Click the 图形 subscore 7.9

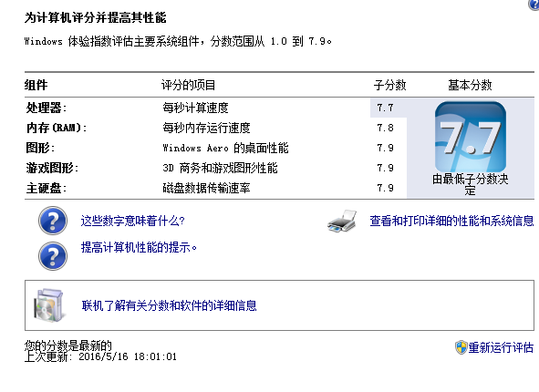(385, 148)
